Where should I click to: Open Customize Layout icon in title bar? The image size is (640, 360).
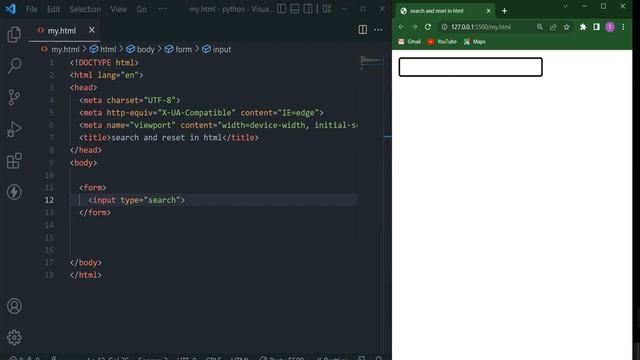(x=327, y=9)
